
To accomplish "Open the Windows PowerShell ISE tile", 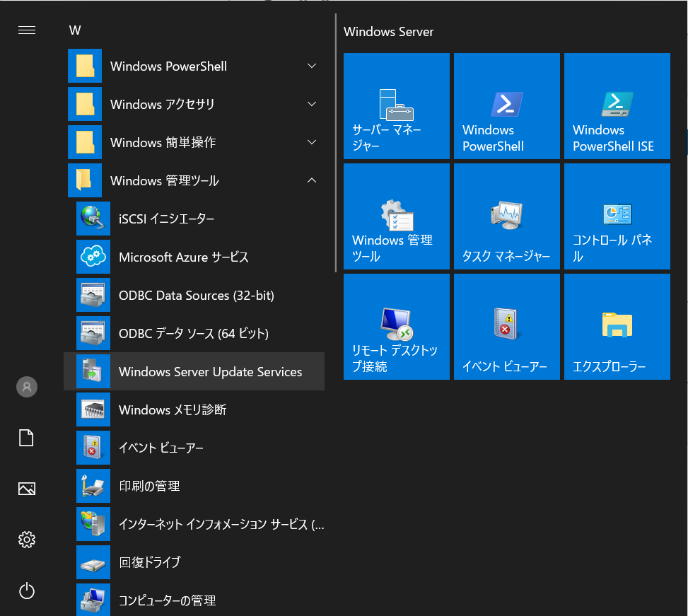I will (x=617, y=106).
